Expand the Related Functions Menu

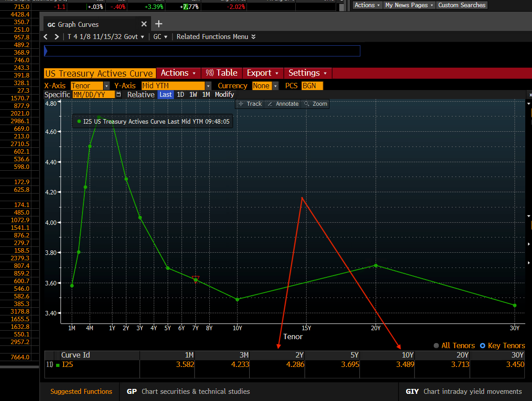tap(216, 37)
